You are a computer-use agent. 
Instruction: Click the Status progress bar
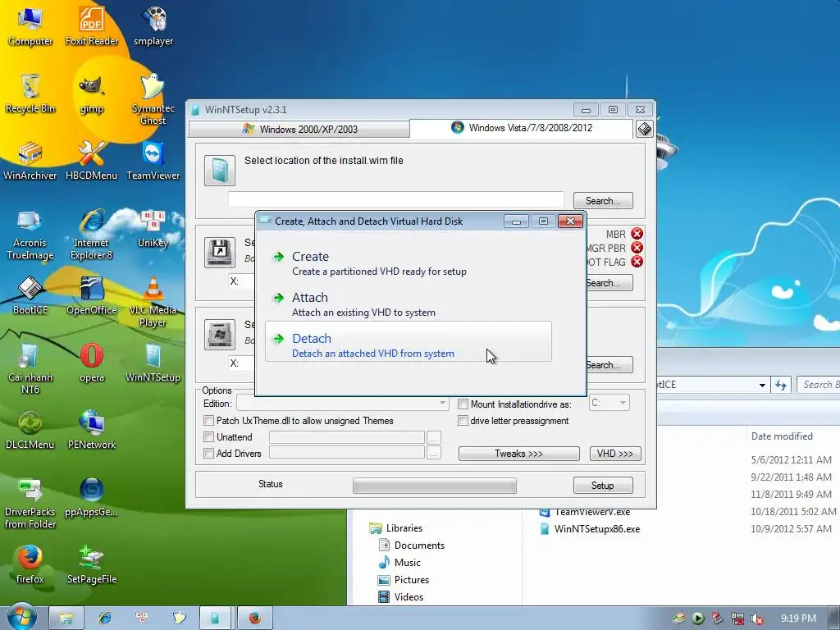tap(435, 486)
